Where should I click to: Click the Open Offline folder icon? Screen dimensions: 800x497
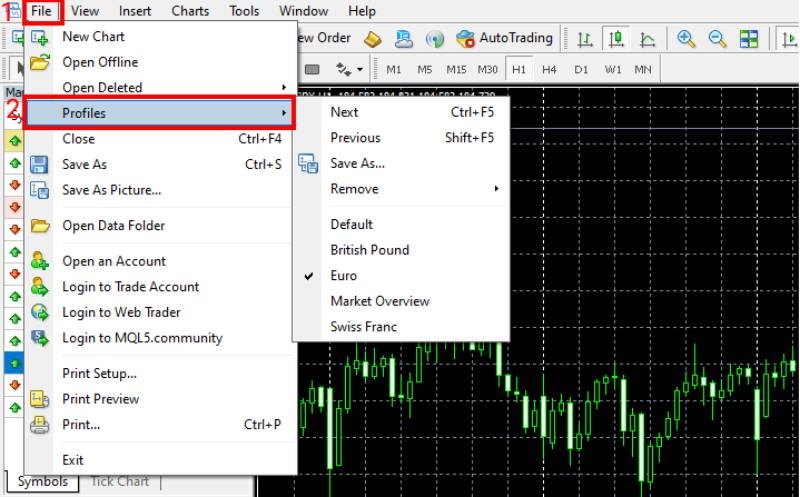pos(39,62)
